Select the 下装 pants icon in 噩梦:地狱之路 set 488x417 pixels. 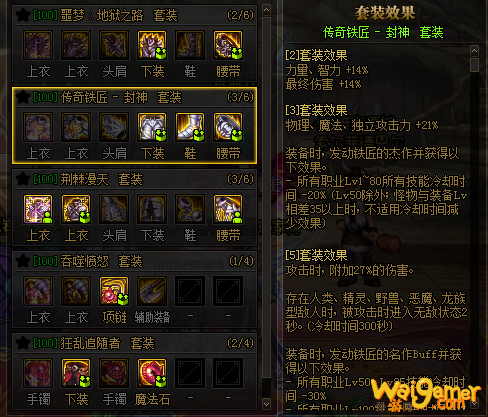coord(152,45)
